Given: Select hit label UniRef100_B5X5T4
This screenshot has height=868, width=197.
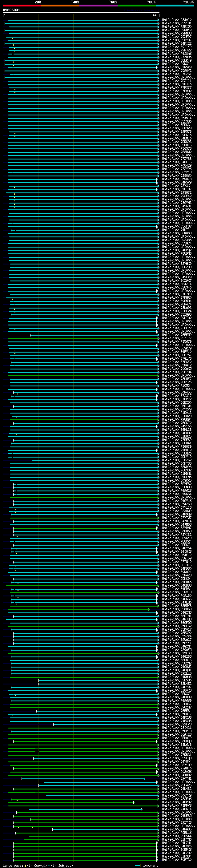Looking at the screenshot, I should click(x=177, y=118).
